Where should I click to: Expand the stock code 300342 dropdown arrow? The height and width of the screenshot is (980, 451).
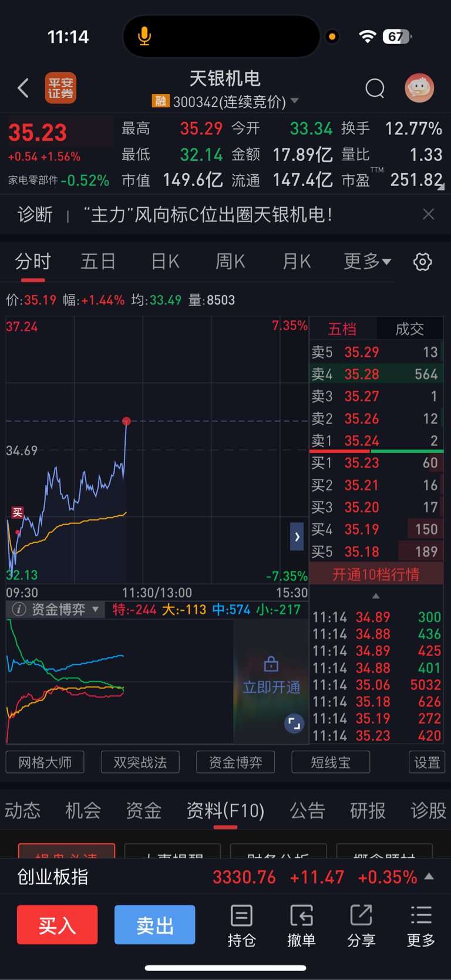tap(295, 101)
